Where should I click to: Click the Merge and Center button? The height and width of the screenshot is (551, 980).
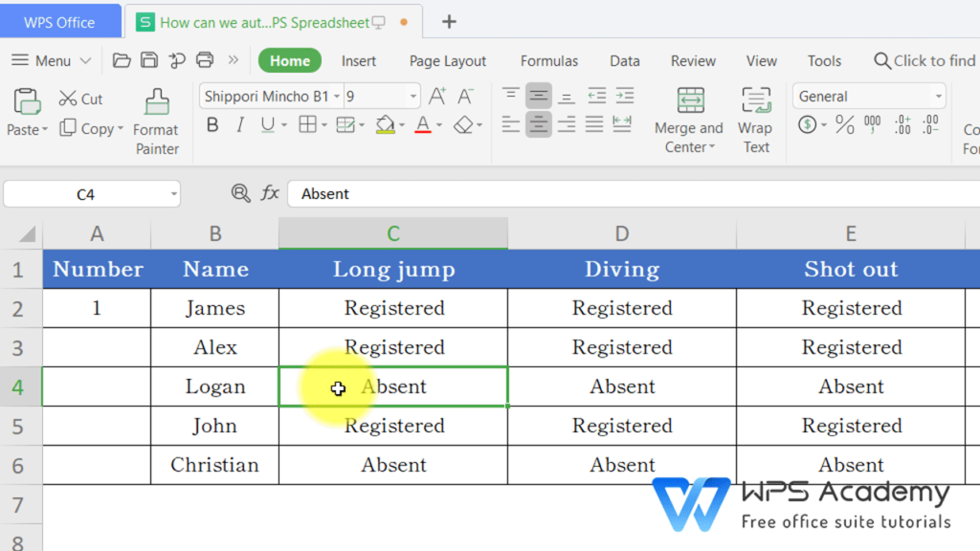(x=688, y=120)
